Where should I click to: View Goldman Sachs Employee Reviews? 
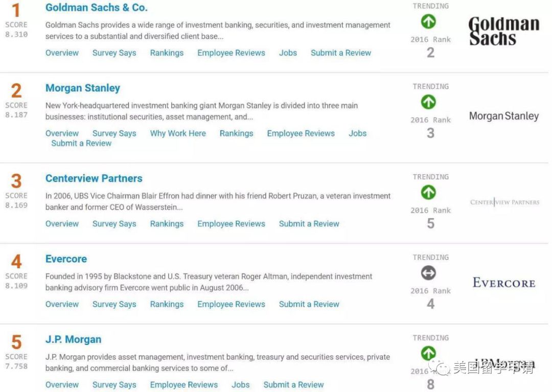coord(231,53)
